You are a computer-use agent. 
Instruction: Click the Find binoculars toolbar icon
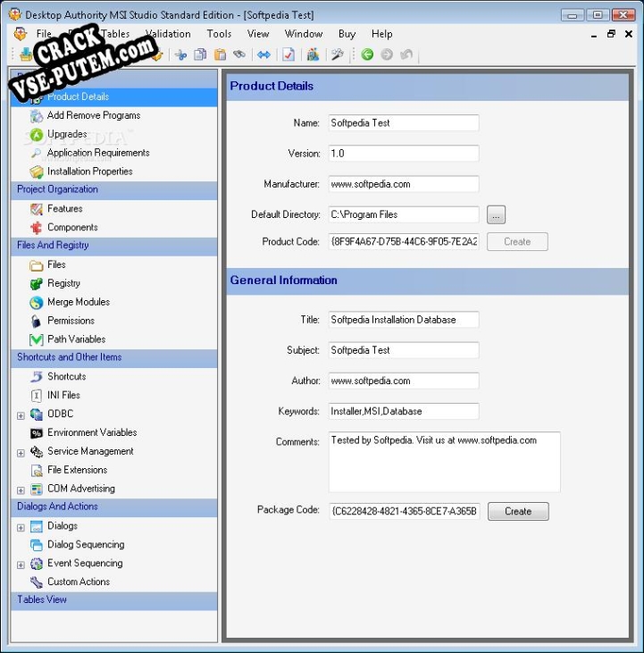tap(239, 54)
